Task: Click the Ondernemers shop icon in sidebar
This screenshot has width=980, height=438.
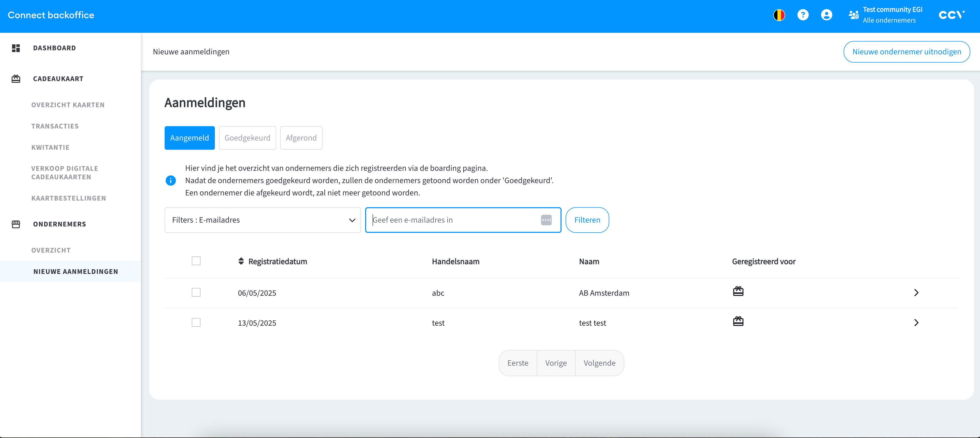Action: [x=16, y=224]
